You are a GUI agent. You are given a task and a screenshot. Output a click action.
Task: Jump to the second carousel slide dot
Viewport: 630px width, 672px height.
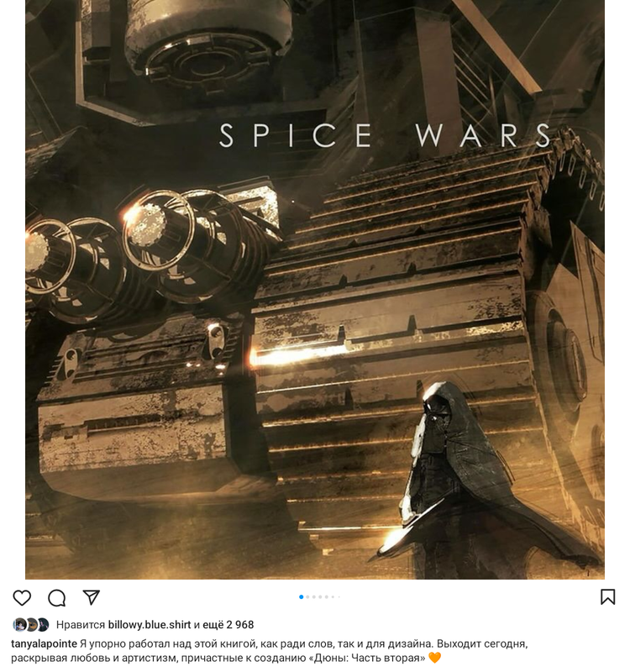click(x=307, y=597)
